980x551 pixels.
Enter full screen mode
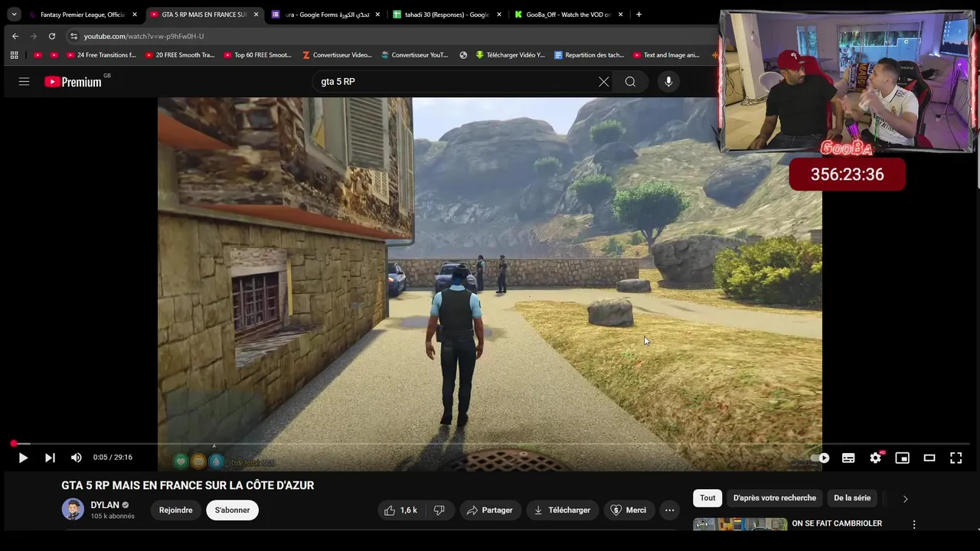point(956,458)
